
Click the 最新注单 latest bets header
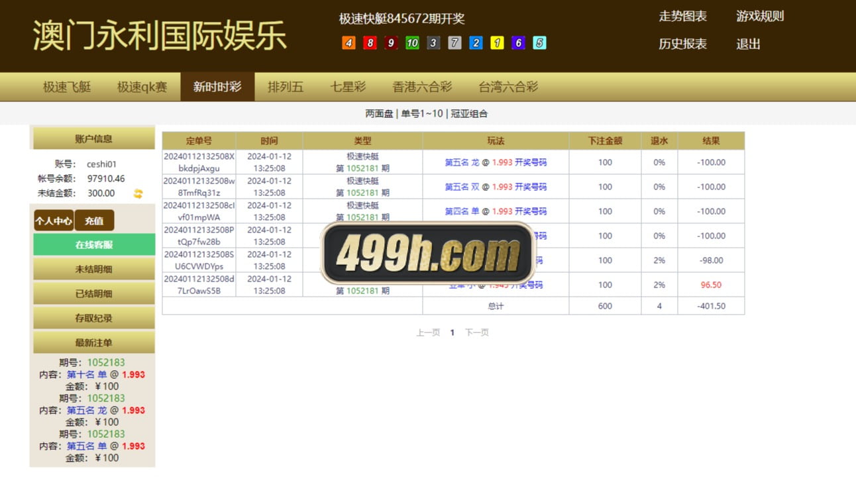tap(94, 342)
